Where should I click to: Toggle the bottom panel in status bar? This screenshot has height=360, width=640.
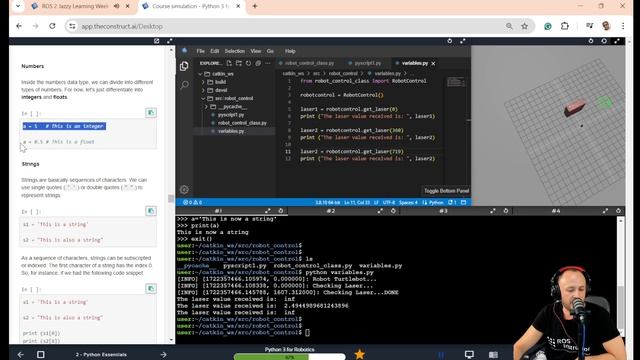(464, 202)
